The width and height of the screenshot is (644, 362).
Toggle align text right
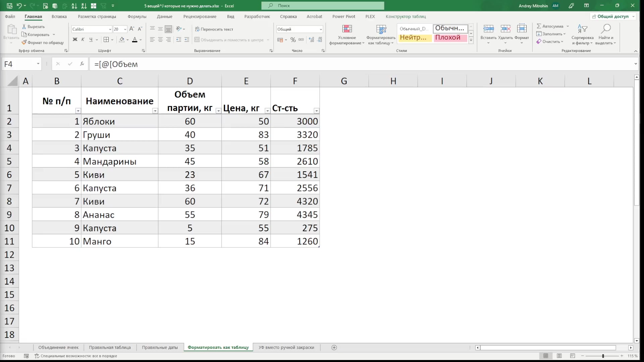pos(168,40)
